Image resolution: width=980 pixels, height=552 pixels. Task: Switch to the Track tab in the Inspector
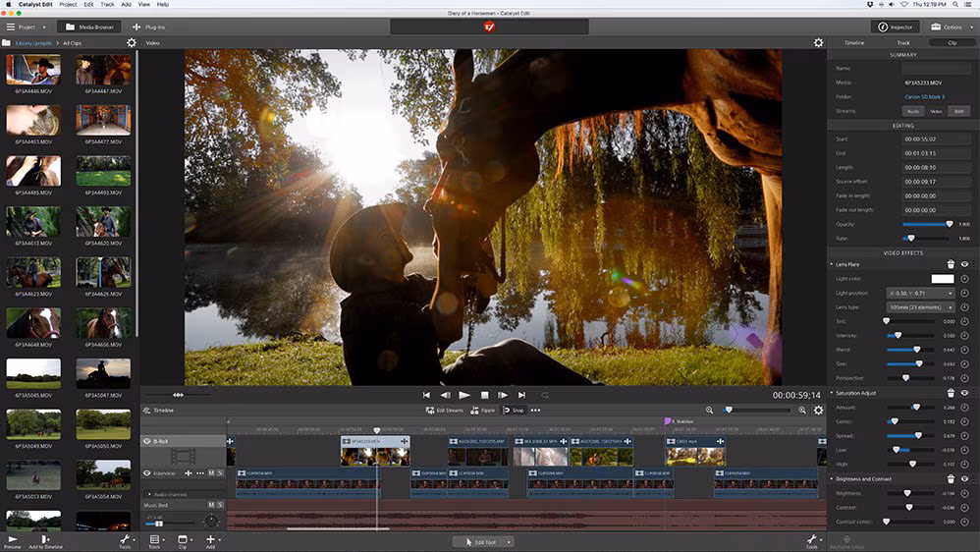[903, 43]
